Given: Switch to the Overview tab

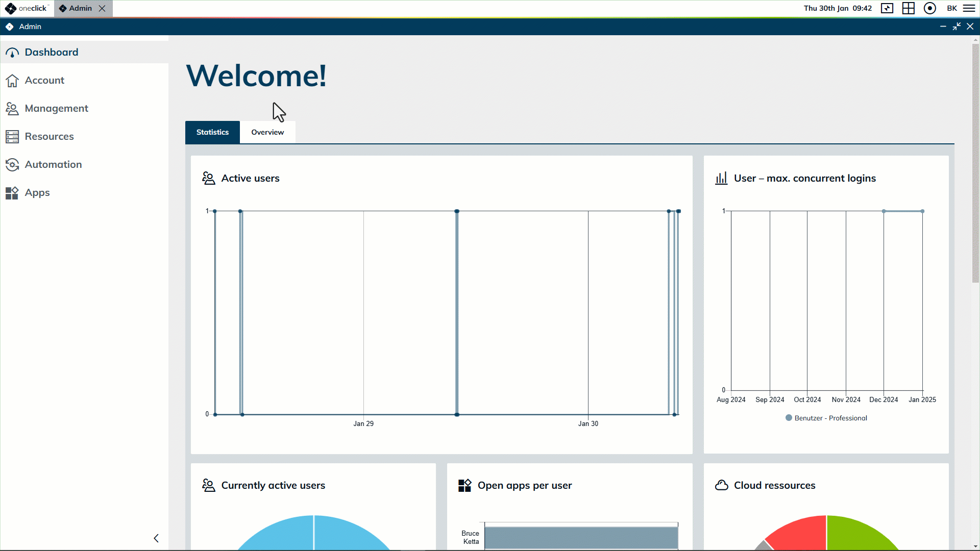Looking at the screenshot, I should coord(267,132).
